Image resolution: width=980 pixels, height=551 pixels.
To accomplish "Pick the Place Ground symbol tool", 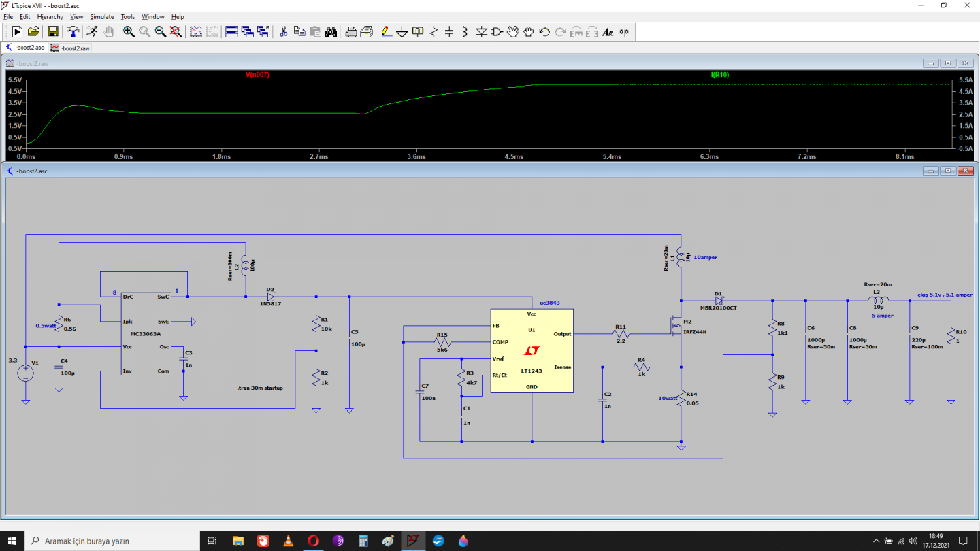I will [x=402, y=31].
